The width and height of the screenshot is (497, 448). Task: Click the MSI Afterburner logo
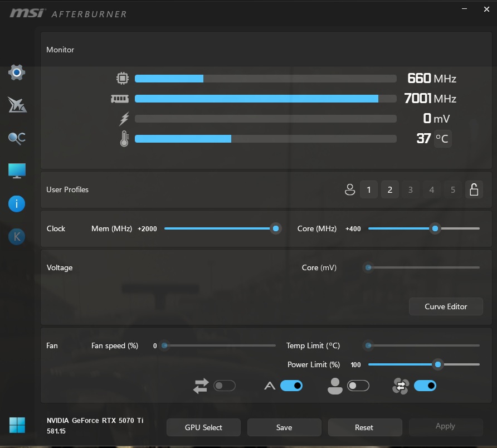pos(68,13)
